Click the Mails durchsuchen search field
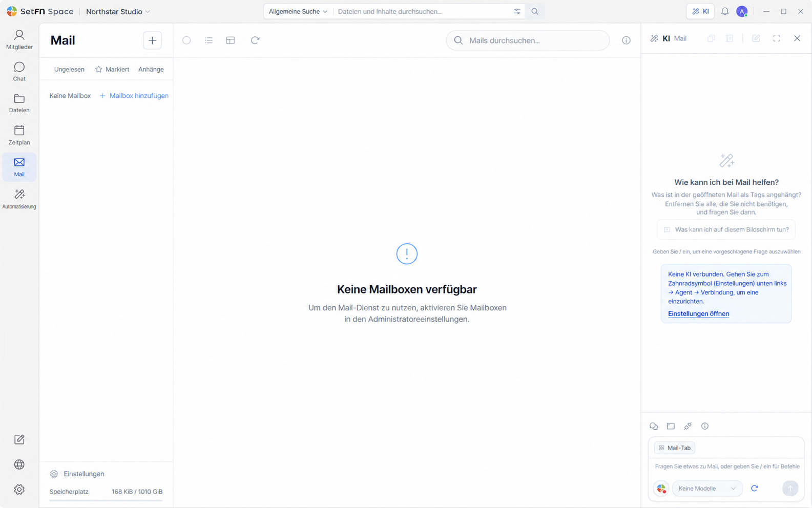 click(528, 40)
